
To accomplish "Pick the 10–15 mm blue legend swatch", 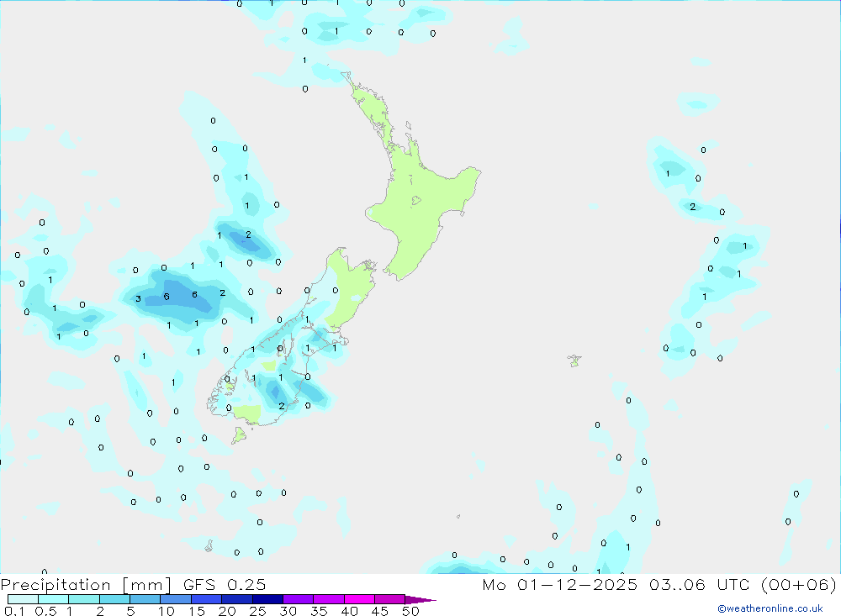I will click(176, 599).
